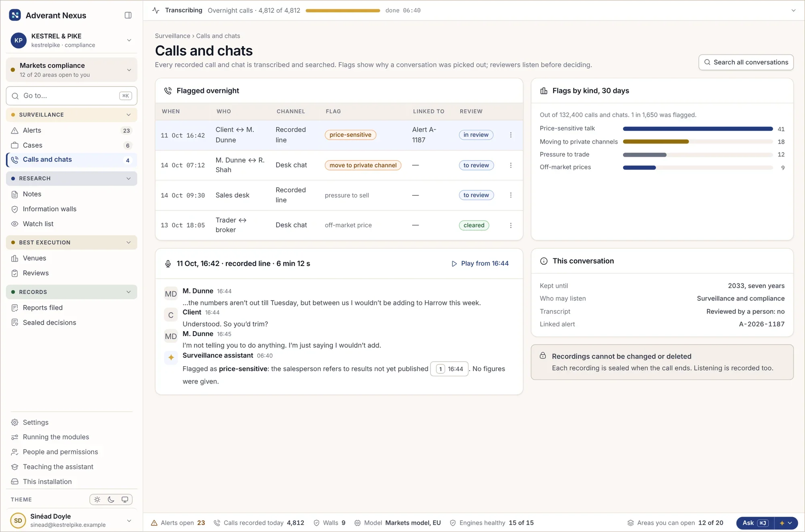Open citation 1 at 16:44
Image resolution: width=805 pixels, height=532 pixels.
pos(449,369)
